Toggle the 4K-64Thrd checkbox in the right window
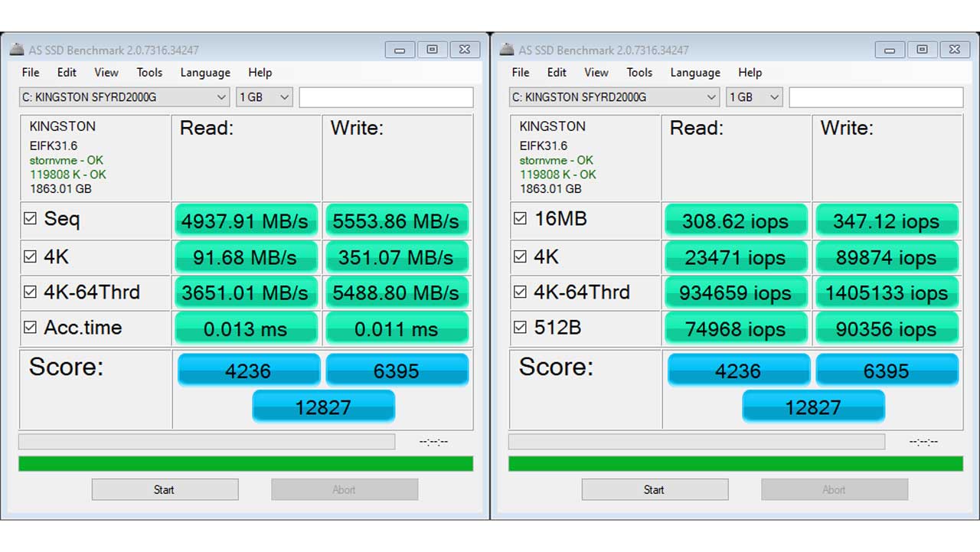Image resolution: width=980 pixels, height=552 pixels. coord(520,292)
